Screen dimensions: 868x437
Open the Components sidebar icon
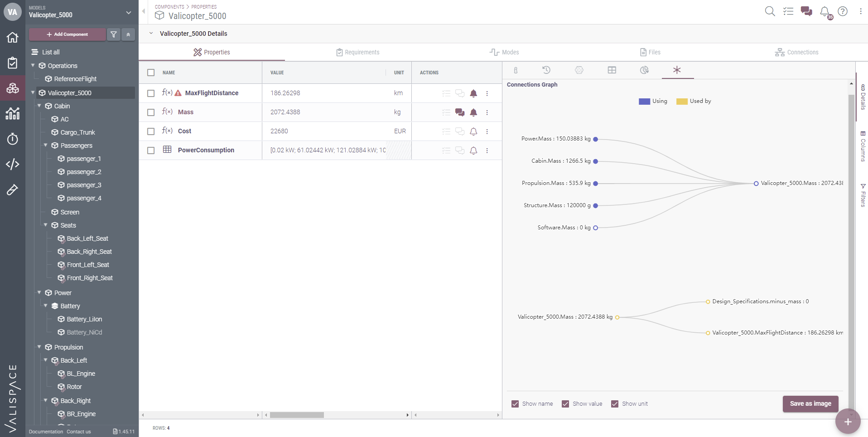[x=12, y=88]
